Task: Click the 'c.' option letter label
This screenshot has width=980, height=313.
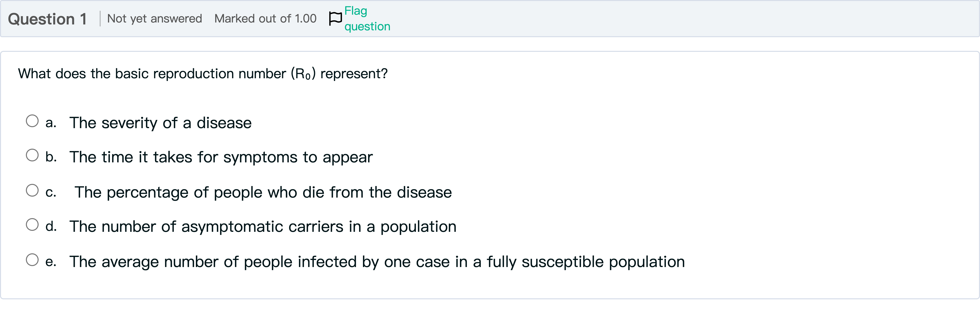Action: [x=51, y=192]
